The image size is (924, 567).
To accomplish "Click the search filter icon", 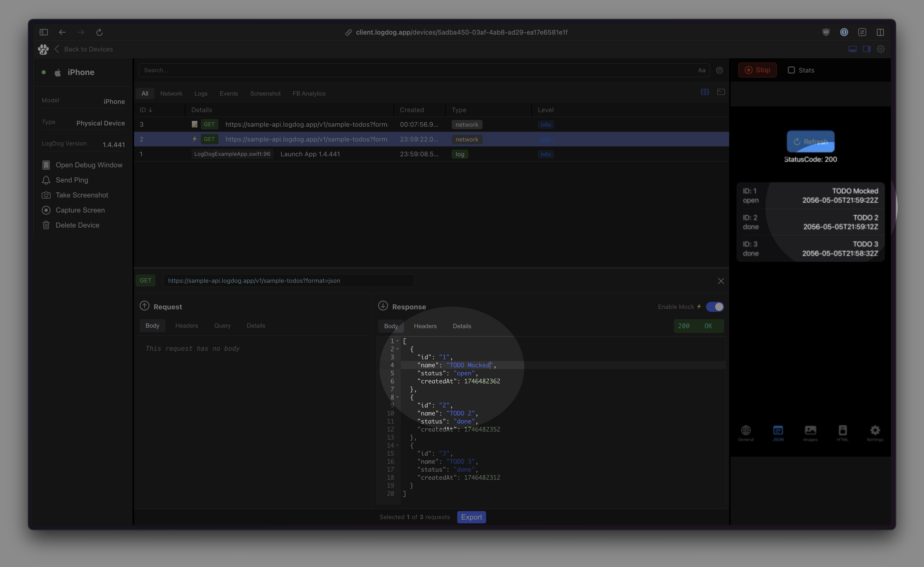I will pyautogui.click(x=719, y=70).
